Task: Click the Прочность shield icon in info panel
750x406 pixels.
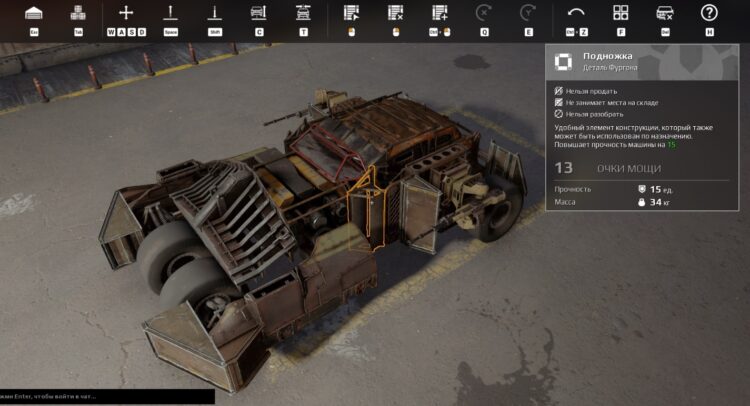Action: pos(641,188)
